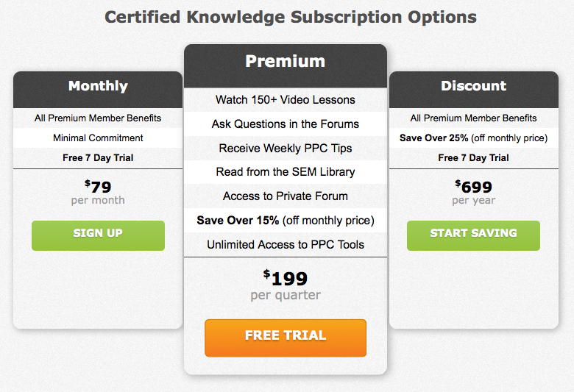Click 'Free 7 Day Trial' under Monthly

coord(98,157)
